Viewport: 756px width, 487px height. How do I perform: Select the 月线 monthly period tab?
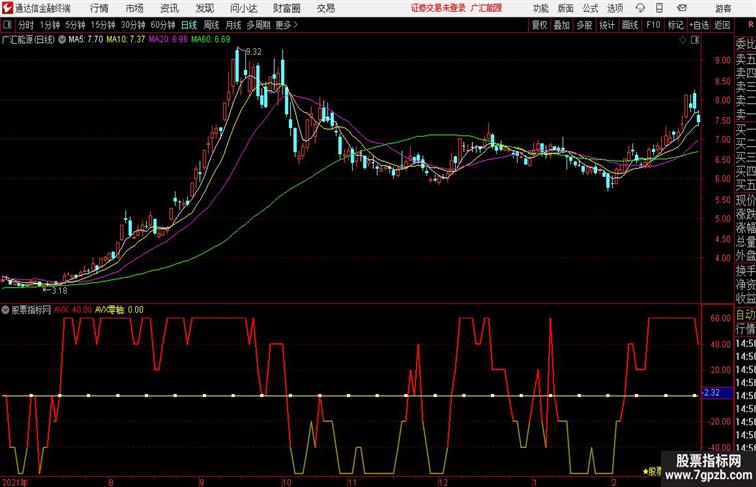tap(233, 25)
